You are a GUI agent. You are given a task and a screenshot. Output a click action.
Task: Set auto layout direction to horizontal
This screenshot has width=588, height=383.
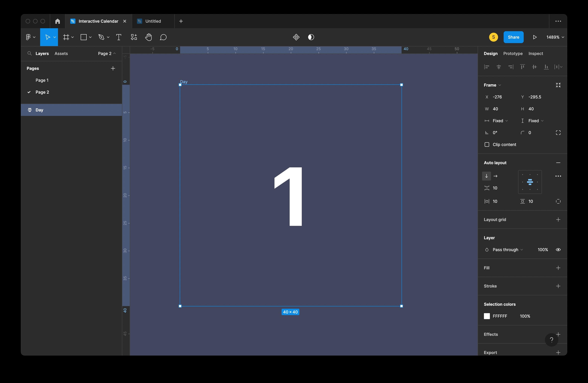[495, 176]
